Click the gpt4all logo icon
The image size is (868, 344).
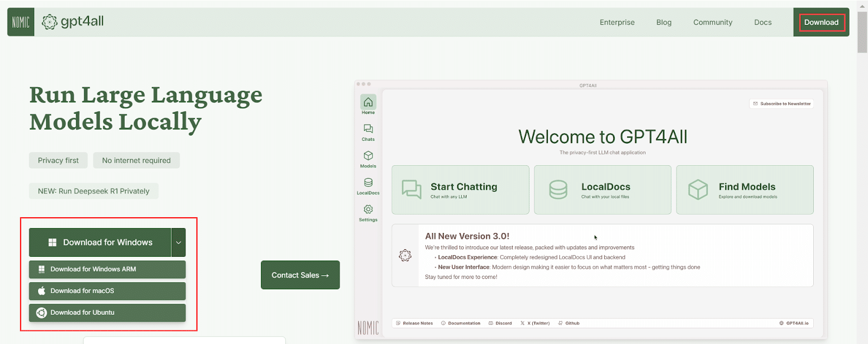coord(49,22)
